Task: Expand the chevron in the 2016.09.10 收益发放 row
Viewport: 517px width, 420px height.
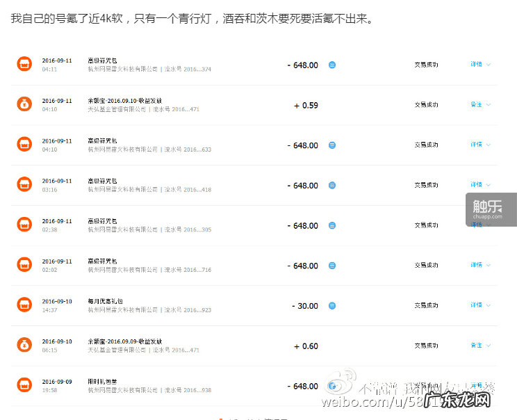Action: 489,105
